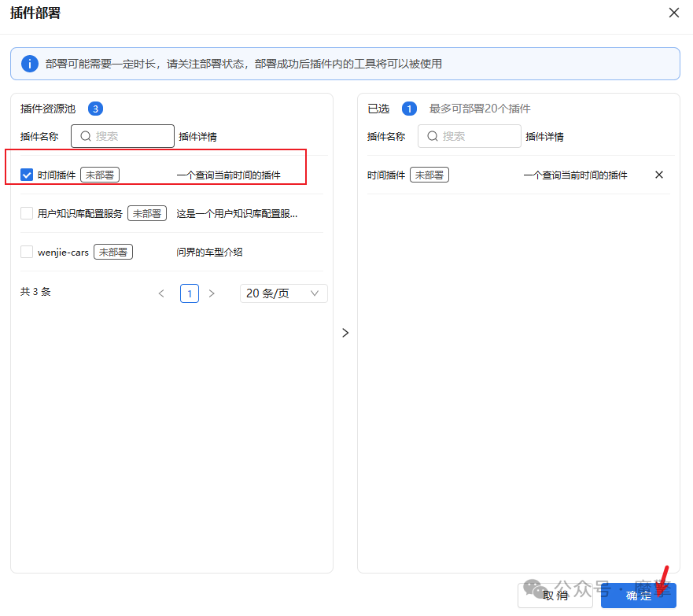This screenshot has height=616, width=693.
Task: Click the info icon in the deployment notice banner
Action: point(29,63)
